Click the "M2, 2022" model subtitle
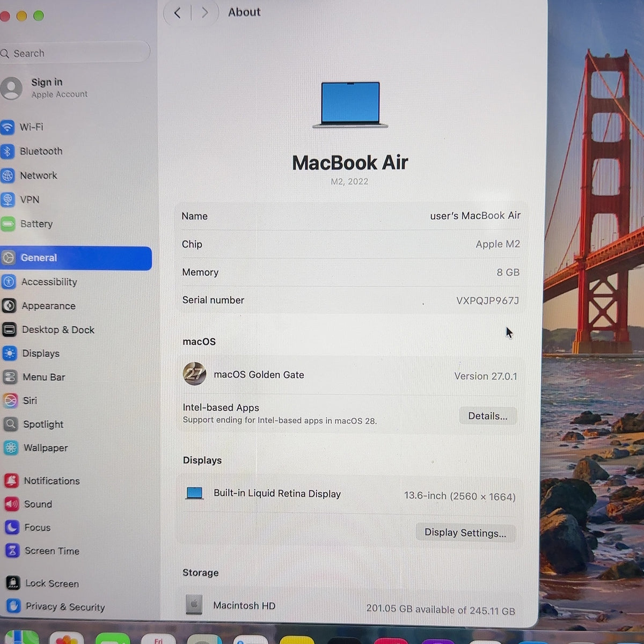The width and height of the screenshot is (644, 644). pyautogui.click(x=349, y=181)
